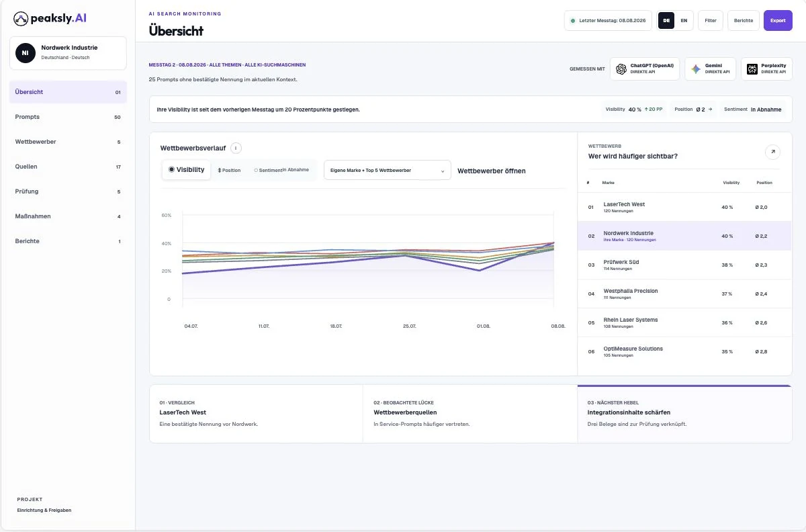
Task: Open the 02 Beobachtete Lücke Wettbewerberquellen card
Action: tap(469, 414)
